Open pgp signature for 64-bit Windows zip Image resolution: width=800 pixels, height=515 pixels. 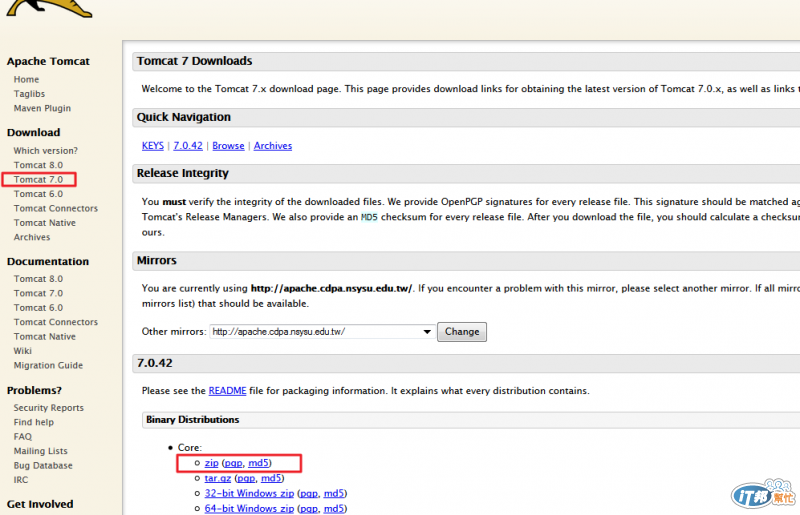coord(309,509)
